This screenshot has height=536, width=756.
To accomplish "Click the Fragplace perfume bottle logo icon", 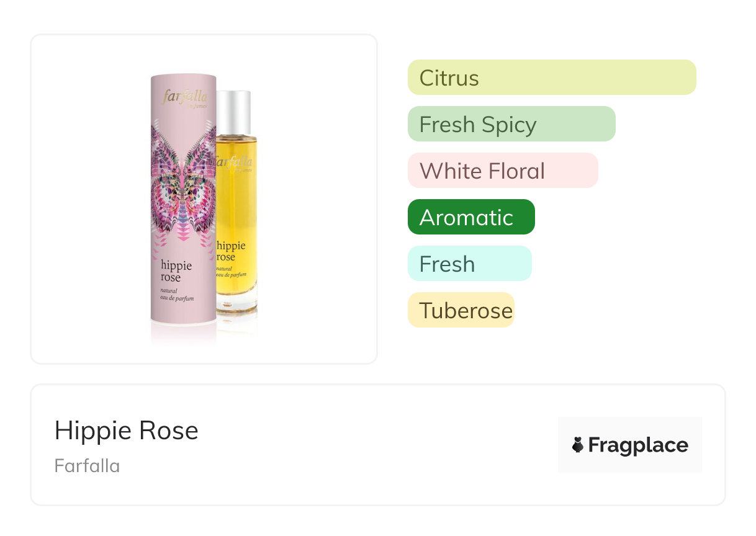I will pyautogui.click(x=577, y=445).
